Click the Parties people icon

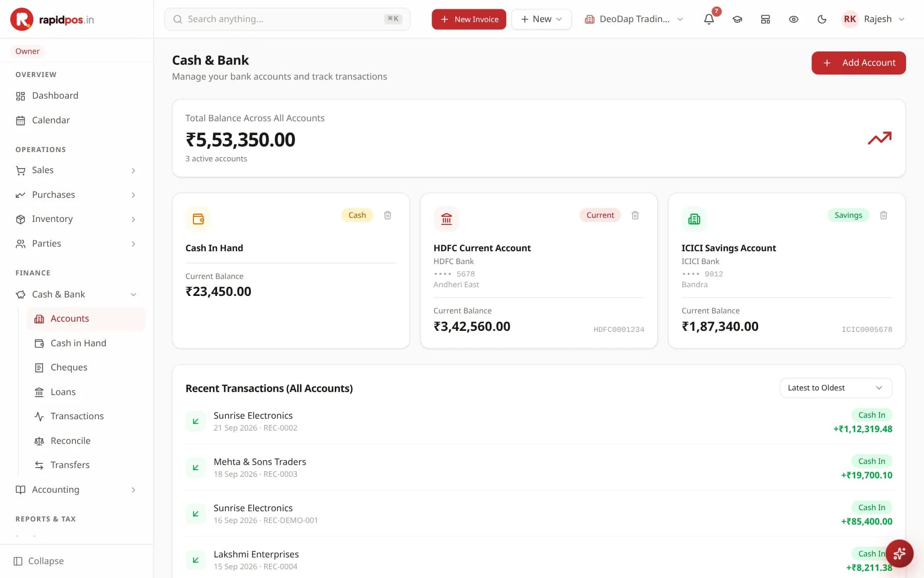(x=21, y=244)
